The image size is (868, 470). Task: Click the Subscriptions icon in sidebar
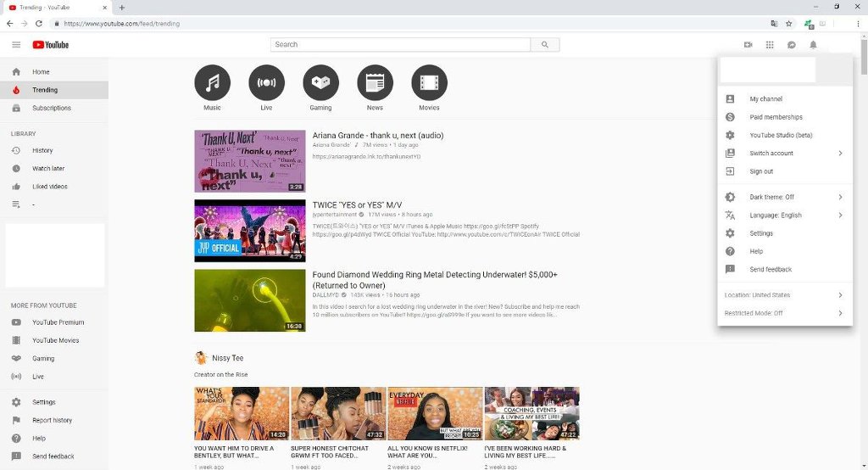pos(16,108)
